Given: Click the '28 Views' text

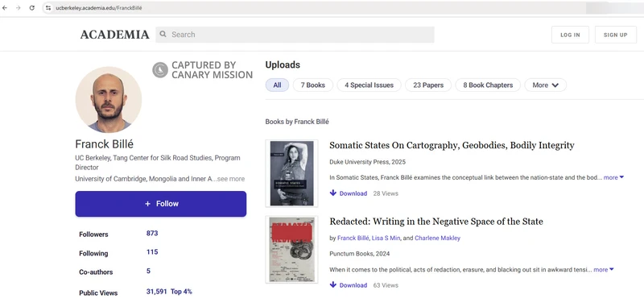Looking at the screenshot, I should 386,193.
